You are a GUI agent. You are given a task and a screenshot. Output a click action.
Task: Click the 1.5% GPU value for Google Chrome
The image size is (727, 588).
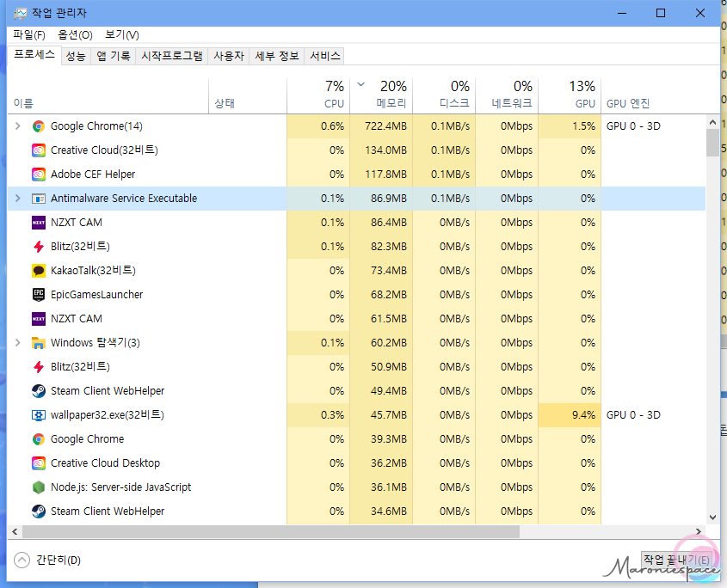pyautogui.click(x=583, y=126)
